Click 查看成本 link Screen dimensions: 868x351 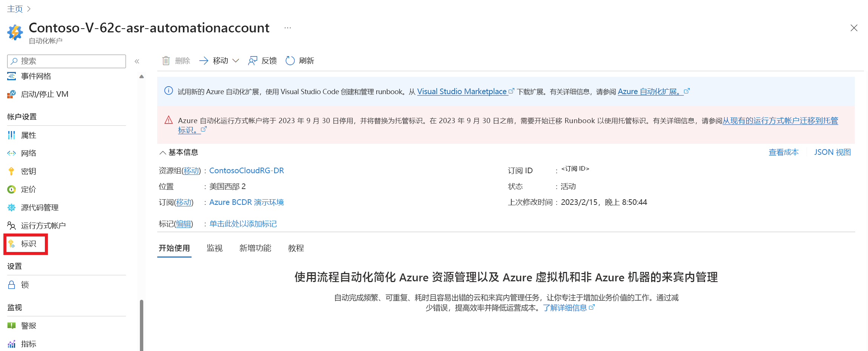tap(784, 152)
